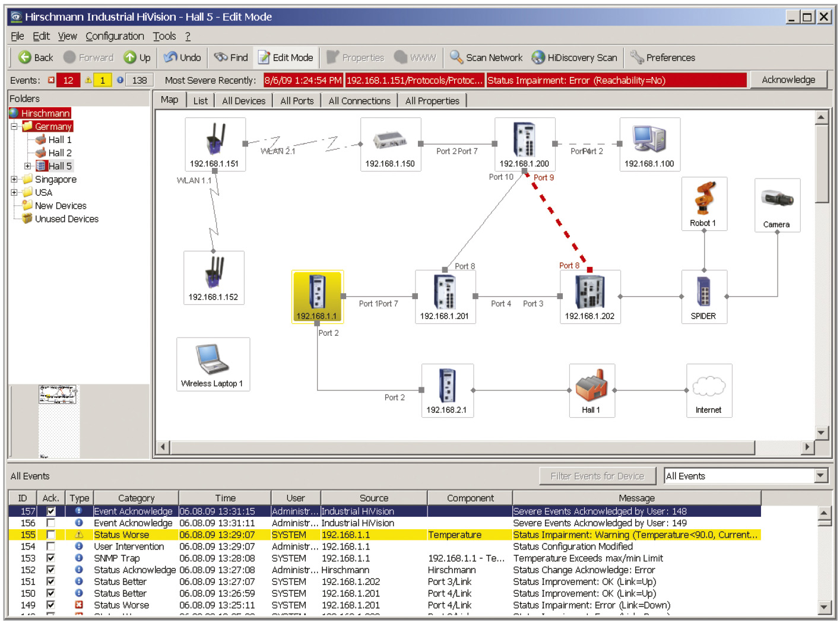Sort events by the Time column header
Screen dimensions: 840x623
tap(225, 498)
